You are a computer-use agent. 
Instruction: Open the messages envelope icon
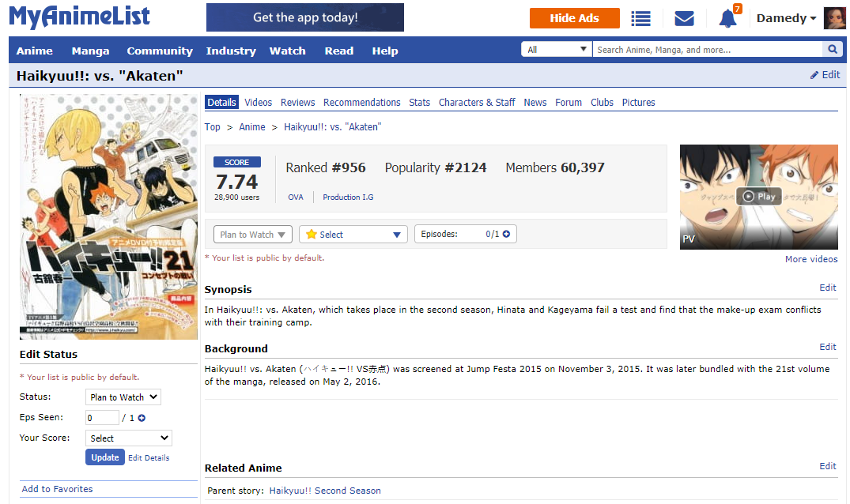(x=684, y=18)
